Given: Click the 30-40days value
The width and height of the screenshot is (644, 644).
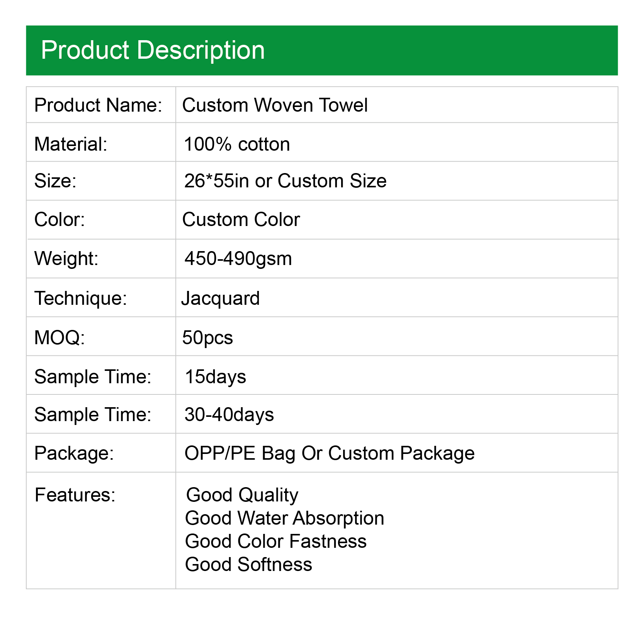Looking at the screenshot, I should (x=229, y=415).
